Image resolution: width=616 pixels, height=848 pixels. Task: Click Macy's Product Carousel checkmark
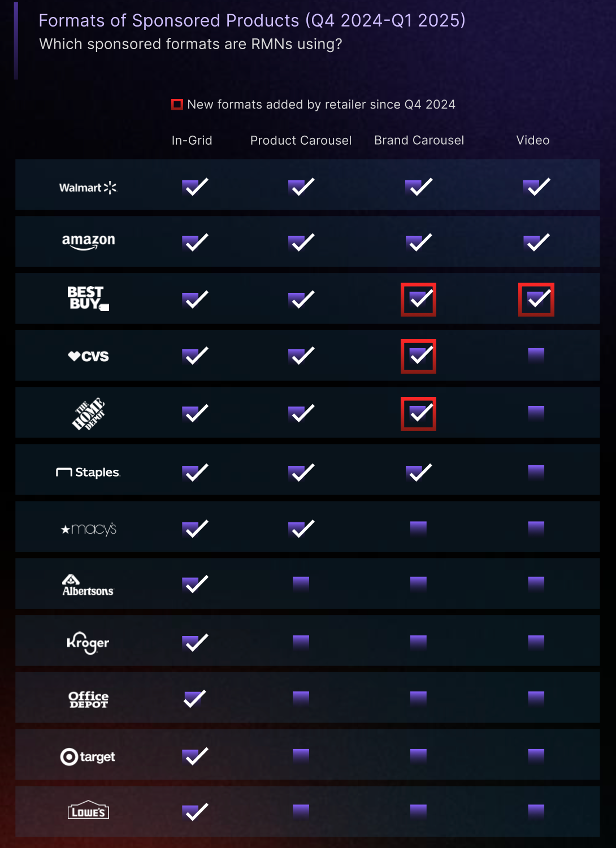[x=301, y=529]
